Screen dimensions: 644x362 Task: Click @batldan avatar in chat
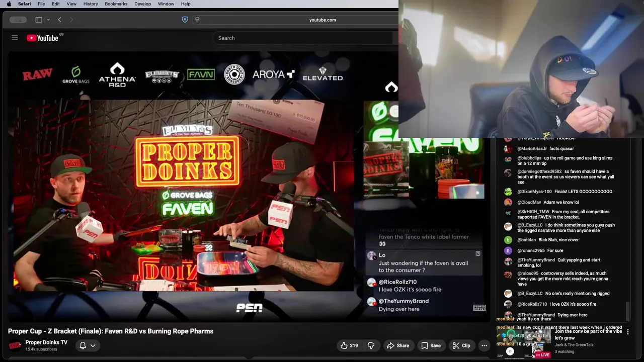tap(508, 240)
